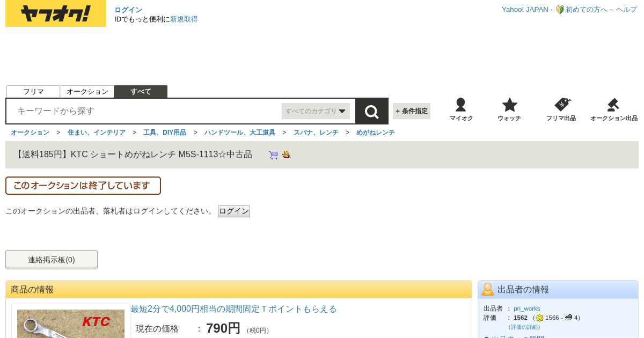The image size is (644, 338).
Task: Click 新規取得 link
Action: coord(184,19)
